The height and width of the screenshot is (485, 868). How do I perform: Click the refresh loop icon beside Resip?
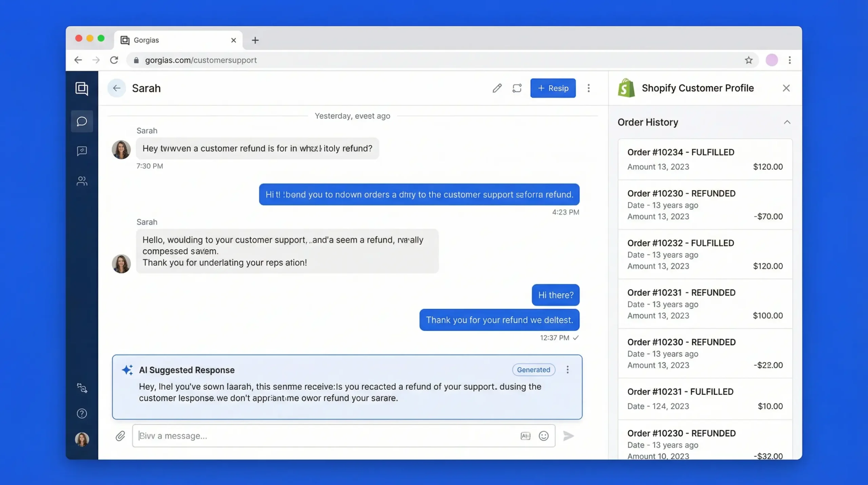[x=517, y=88]
